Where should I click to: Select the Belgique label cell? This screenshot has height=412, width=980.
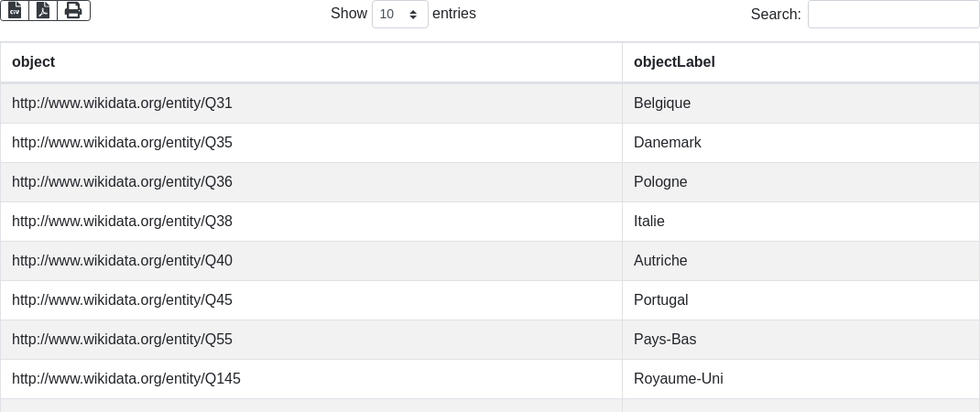[x=800, y=103]
